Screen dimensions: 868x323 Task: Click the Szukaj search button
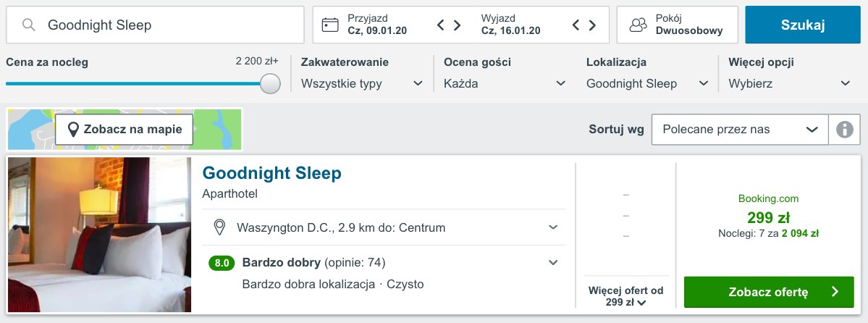[x=803, y=25]
